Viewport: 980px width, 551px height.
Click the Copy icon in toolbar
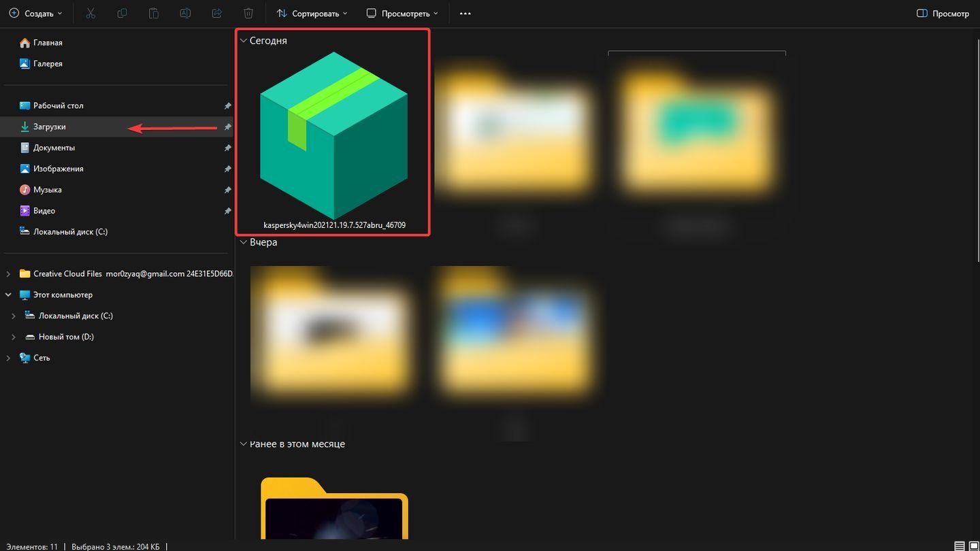[x=122, y=14]
